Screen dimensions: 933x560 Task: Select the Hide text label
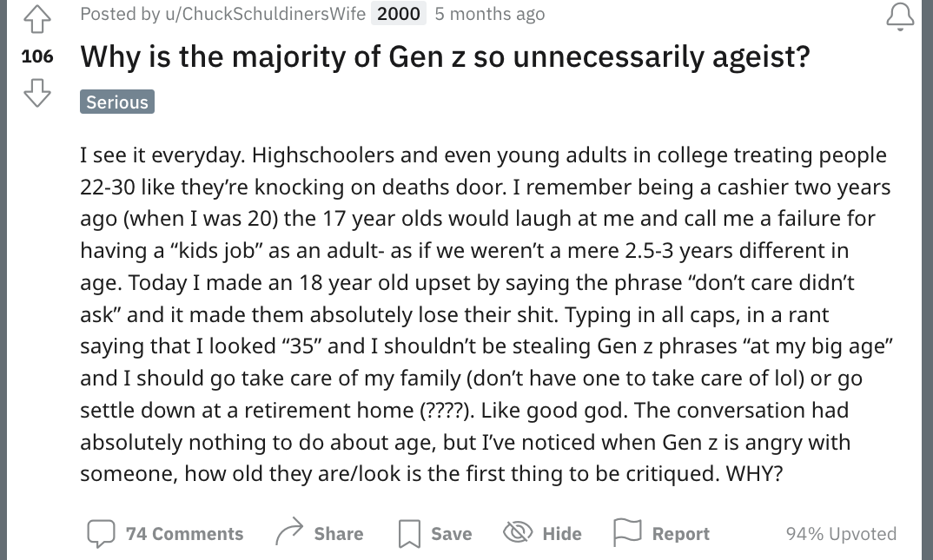562,534
